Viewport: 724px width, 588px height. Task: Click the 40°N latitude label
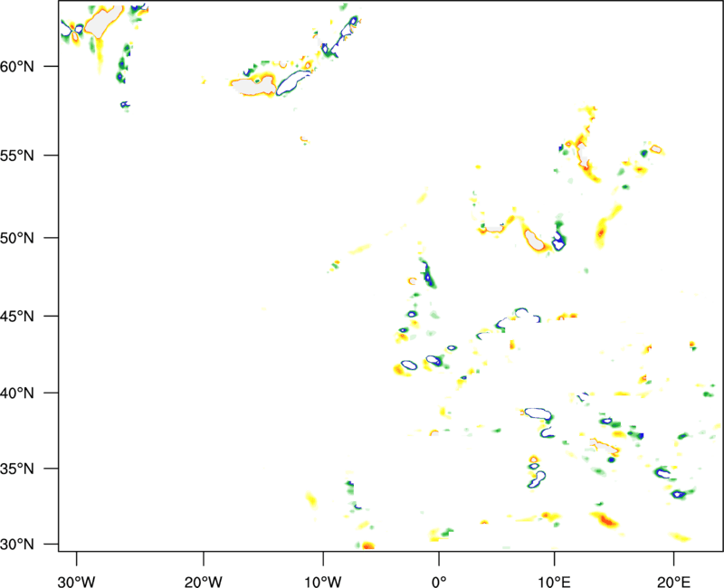[17, 394]
